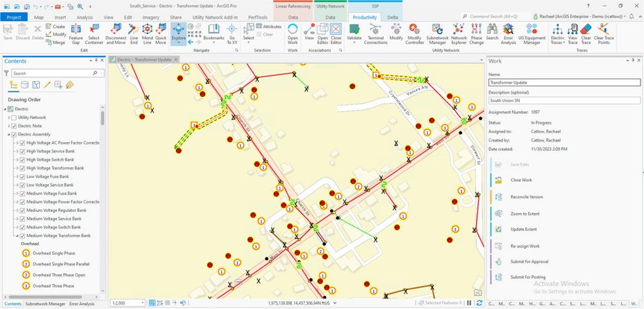
Task: Switch to the Utility Network Add-In tab
Action: pyautogui.click(x=215, y=17)
